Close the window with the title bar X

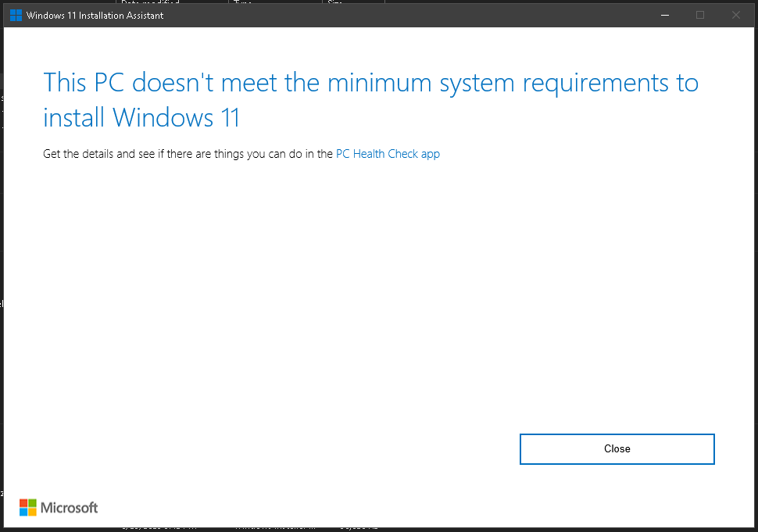click(x=736, y=15)
